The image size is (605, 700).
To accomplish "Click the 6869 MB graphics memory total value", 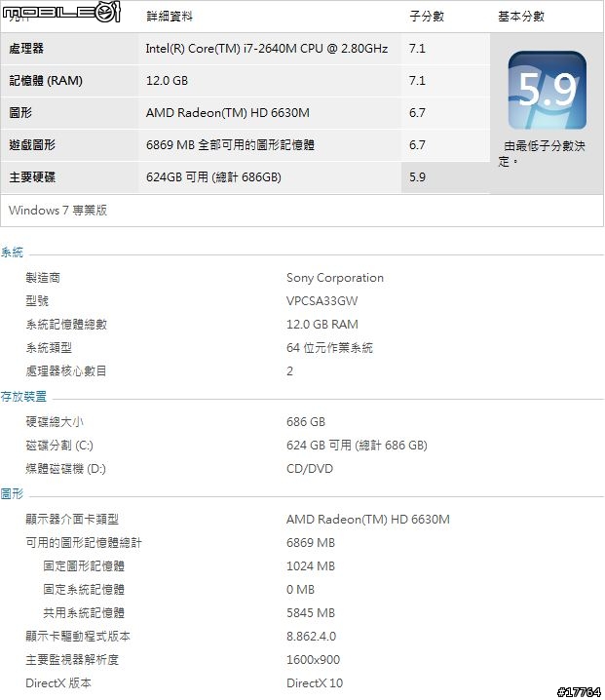I will coord(311,542).
